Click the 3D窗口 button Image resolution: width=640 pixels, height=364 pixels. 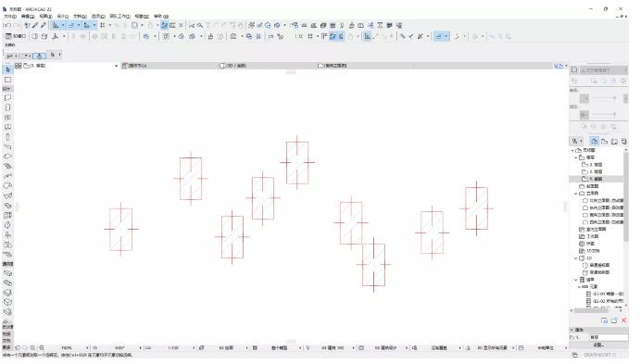pos(17,36)
